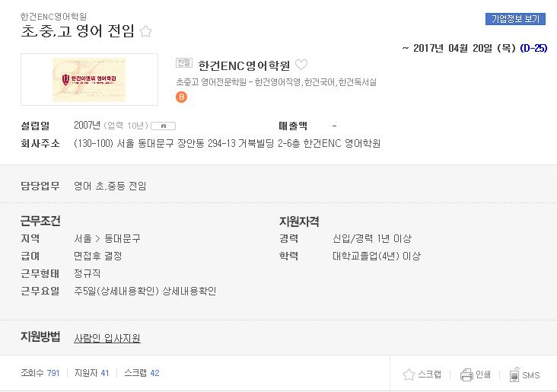557x392 pixels.
Task: Toggle the heart icon beside 한건ENC영어학원
Action: click(301, 65)
